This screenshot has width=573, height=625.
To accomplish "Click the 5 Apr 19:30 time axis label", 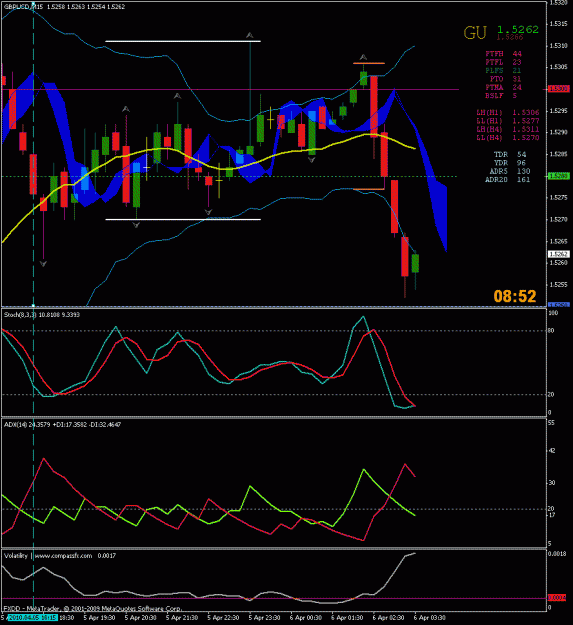I will pyautogui.click(x=99, y=618).
